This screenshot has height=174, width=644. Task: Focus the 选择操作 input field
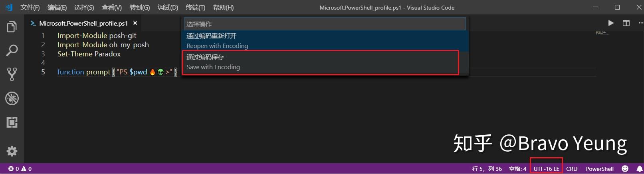(324, 24)
